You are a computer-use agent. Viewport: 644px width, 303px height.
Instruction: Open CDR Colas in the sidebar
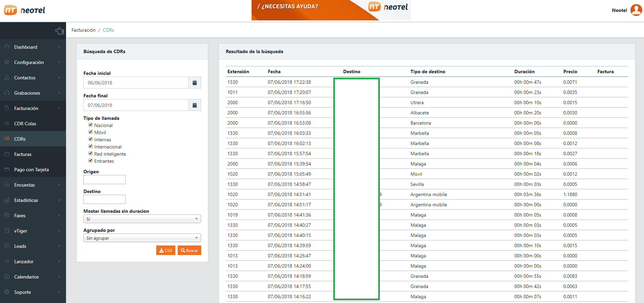pyautogui.click(x=25, y=124)
